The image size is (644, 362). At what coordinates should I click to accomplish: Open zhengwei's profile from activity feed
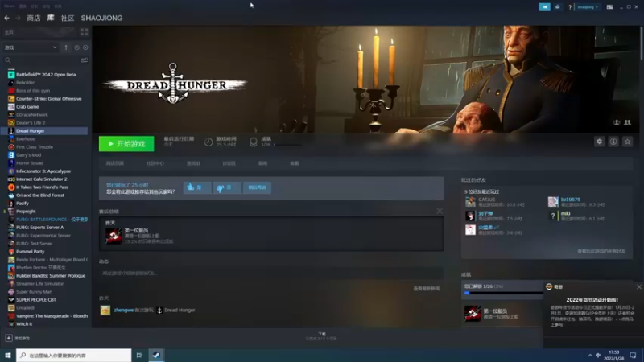[x=124, y=310]
